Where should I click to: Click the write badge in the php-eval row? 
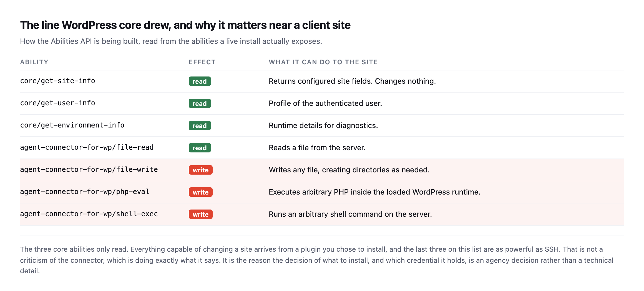coord(201,192)
